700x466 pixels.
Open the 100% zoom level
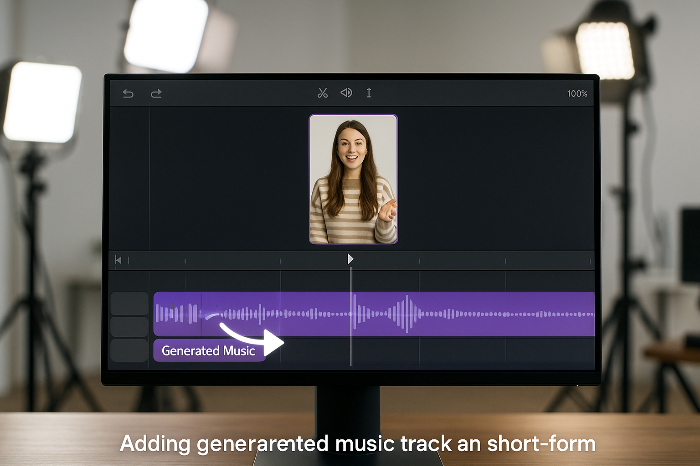point(577,93)
